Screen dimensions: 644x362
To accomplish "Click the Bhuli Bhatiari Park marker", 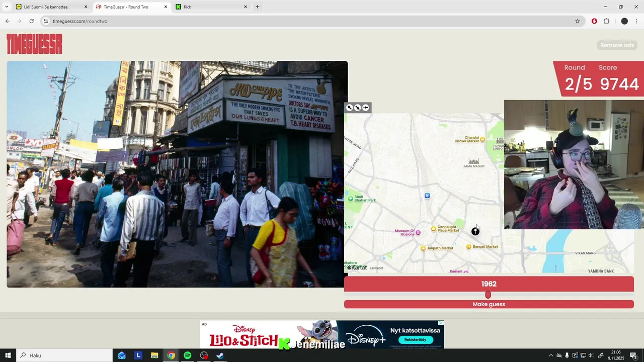I will (x=351, y=199).
